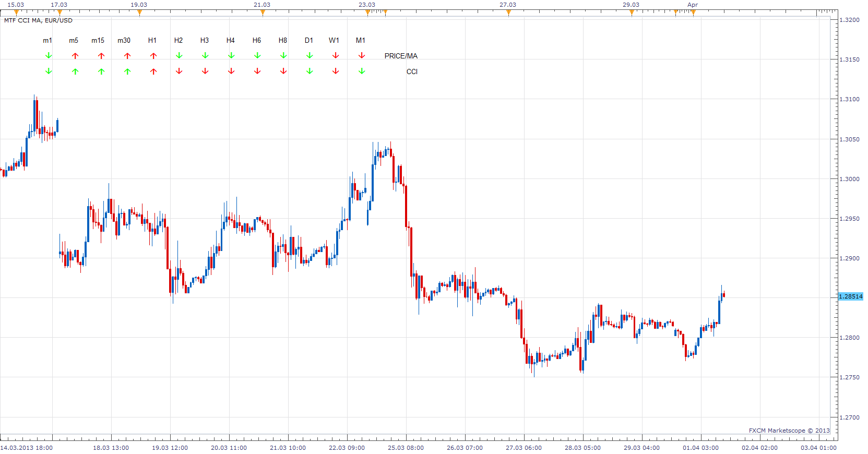Click the 1.2750 price axis label
The height and width of the screenshot is (454, 868).
pyautogui.click(x=849, y=377)
